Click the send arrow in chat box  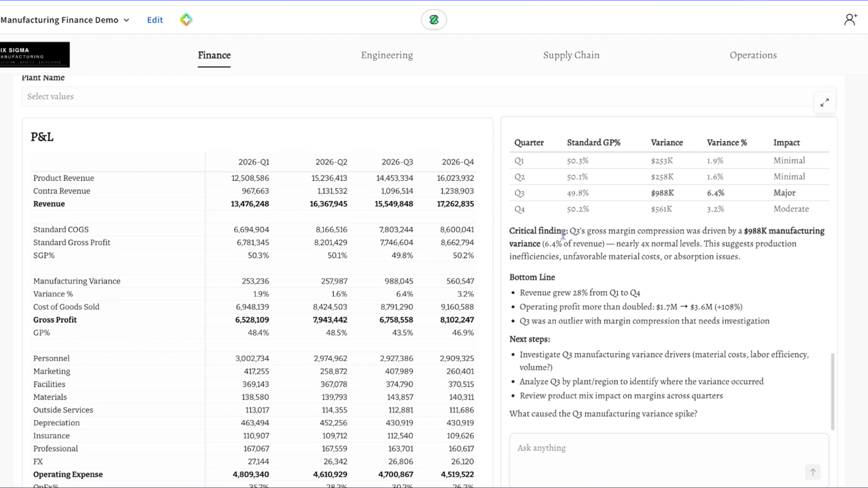(x=813, y=472)
